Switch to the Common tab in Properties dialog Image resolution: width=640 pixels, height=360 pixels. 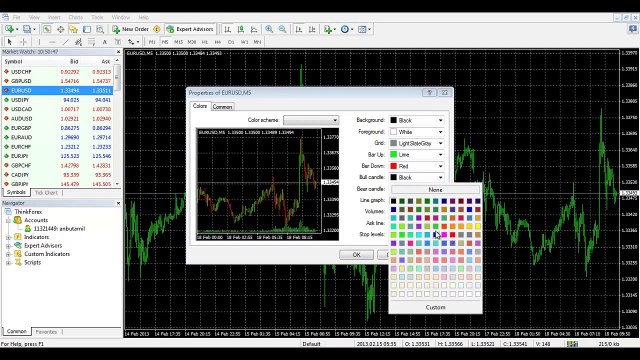pos(222,107)
